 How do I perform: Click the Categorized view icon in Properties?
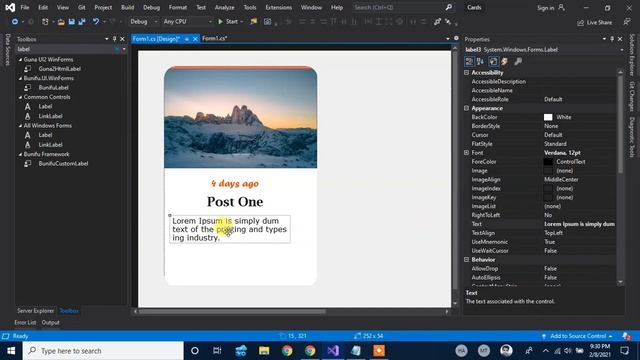pyautogui.click(x=469, y=62)
